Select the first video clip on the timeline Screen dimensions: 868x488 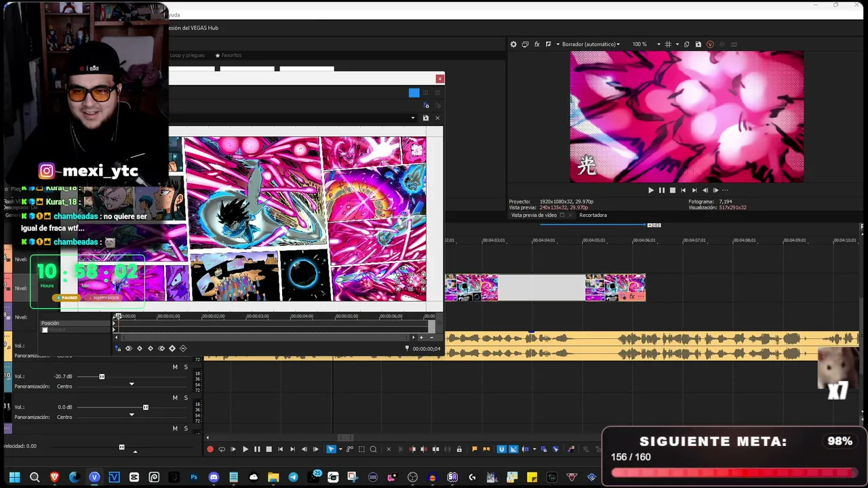click(x=471, y=287)
